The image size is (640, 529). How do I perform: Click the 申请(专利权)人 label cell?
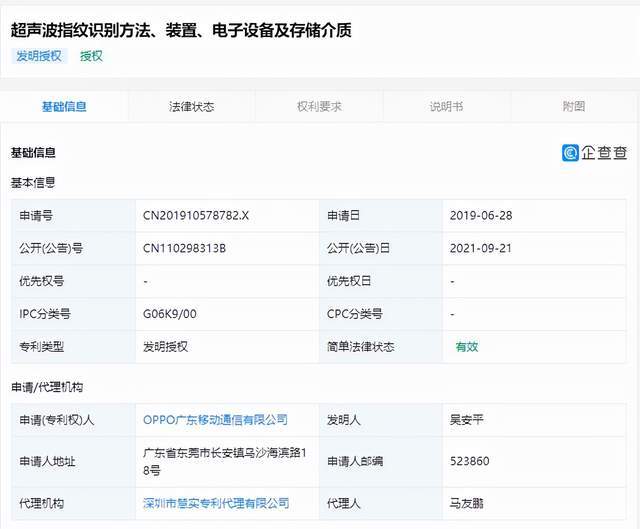pos(73,420)
